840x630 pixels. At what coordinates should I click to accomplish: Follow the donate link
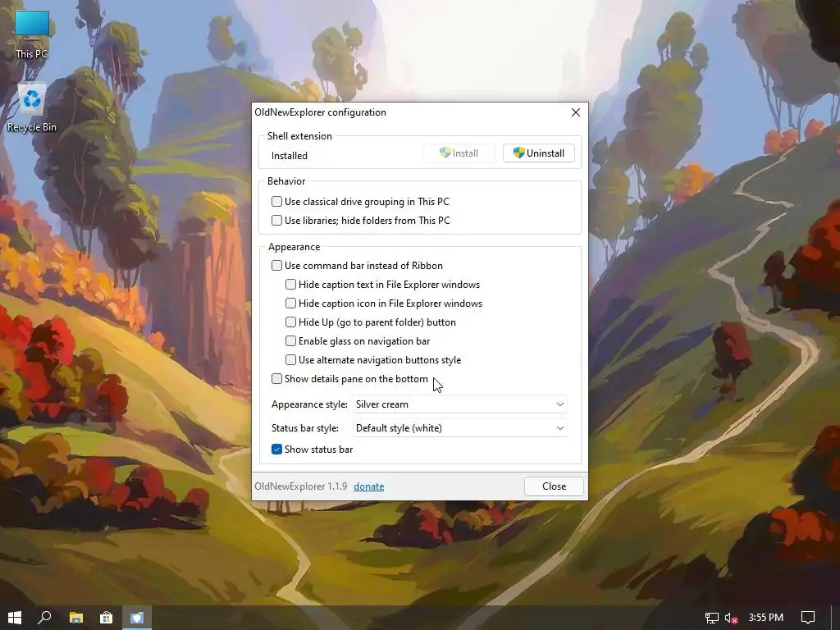click(x=368, y=486)
